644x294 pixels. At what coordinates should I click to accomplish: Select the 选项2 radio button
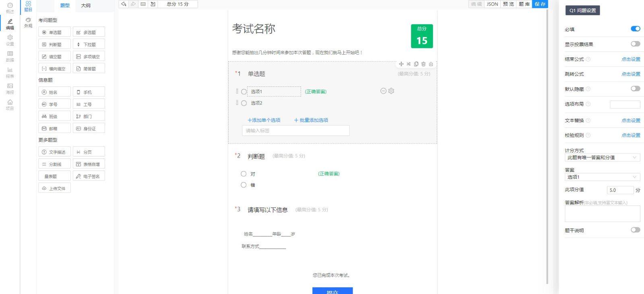pyautogui.click(x=244, y=103)
